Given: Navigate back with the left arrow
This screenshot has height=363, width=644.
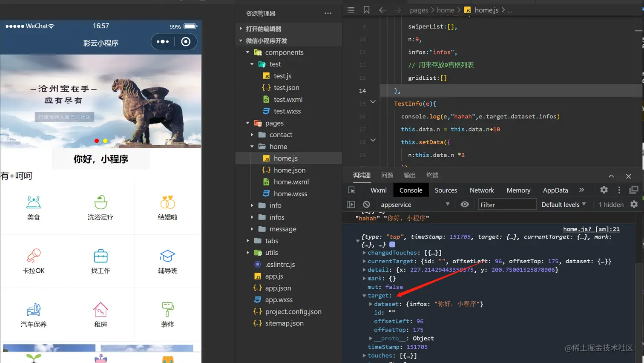Looking at the screenshot, I should [x=382, y=10].
